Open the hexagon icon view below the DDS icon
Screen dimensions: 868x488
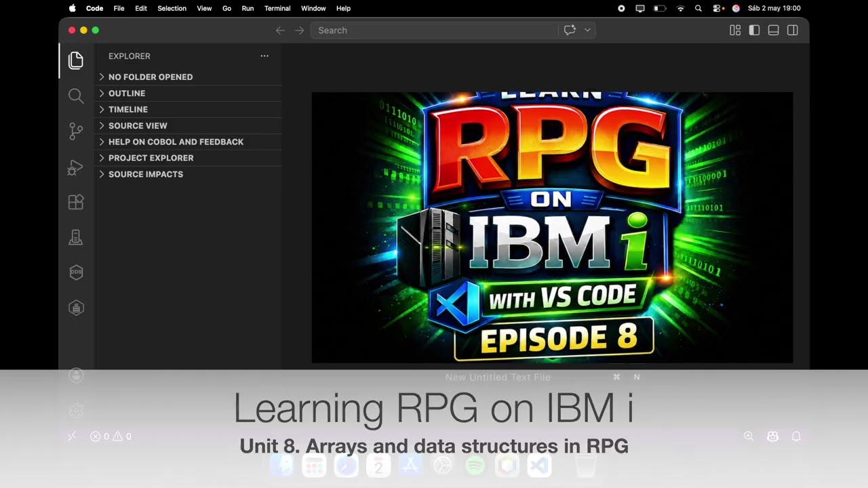click(x=76, y=308)
